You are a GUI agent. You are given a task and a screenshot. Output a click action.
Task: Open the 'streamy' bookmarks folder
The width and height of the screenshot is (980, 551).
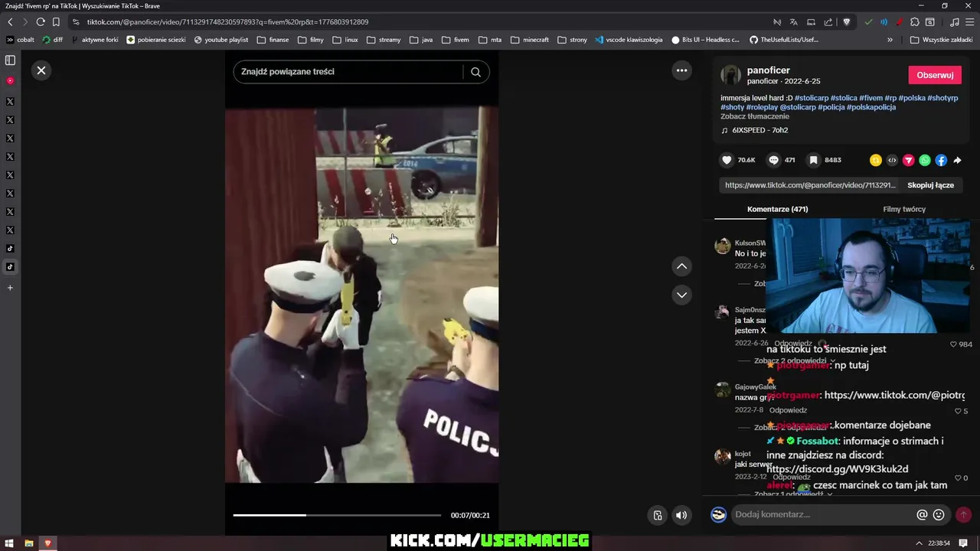pos(383,40)
